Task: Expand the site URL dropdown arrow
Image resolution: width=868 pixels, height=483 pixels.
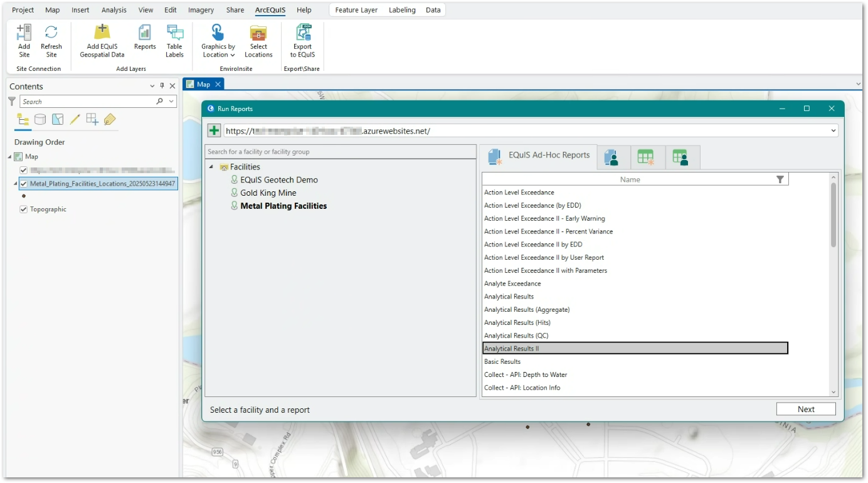Action: click(834, 130)
